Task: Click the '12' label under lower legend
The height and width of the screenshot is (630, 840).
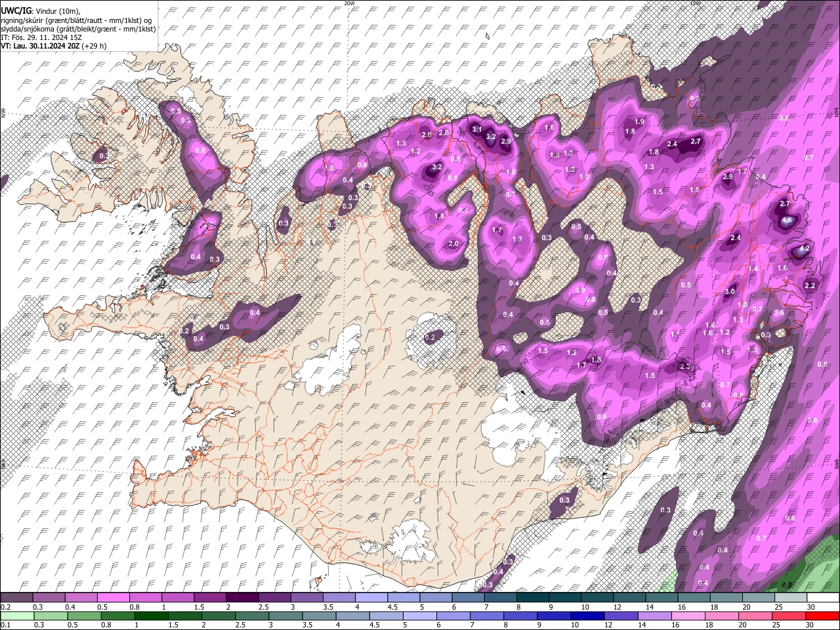Action: (x=608, y=625)
